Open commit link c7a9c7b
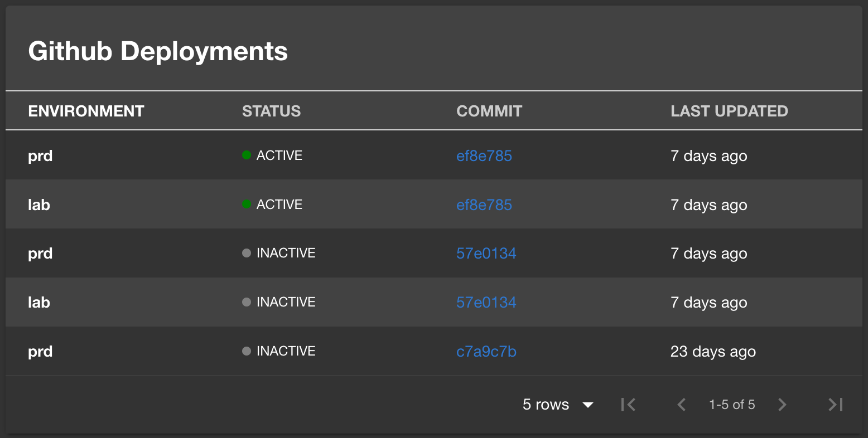Image resolution: width=868 pixels, height=438 pixels. coord(486,351)
